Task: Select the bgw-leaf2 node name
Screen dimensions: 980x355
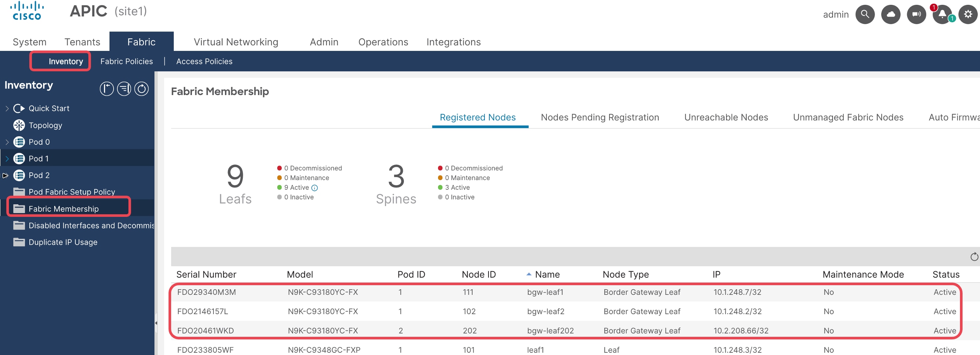Action: click(546, 311)
